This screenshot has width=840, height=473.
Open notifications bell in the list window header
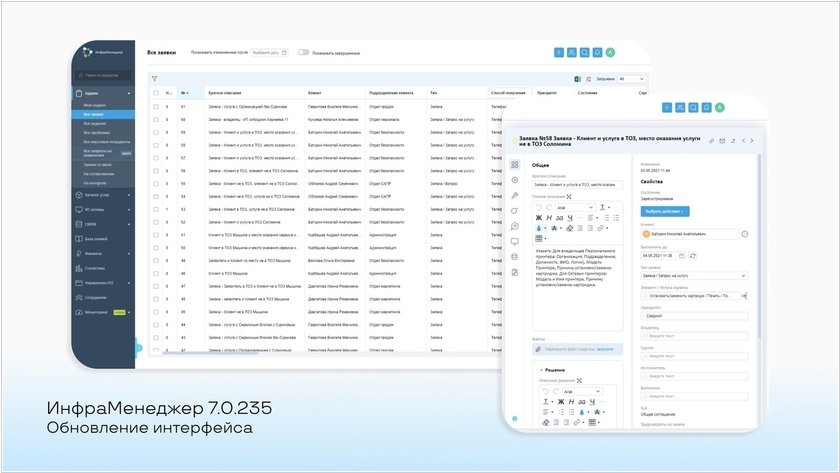point(597,52)
